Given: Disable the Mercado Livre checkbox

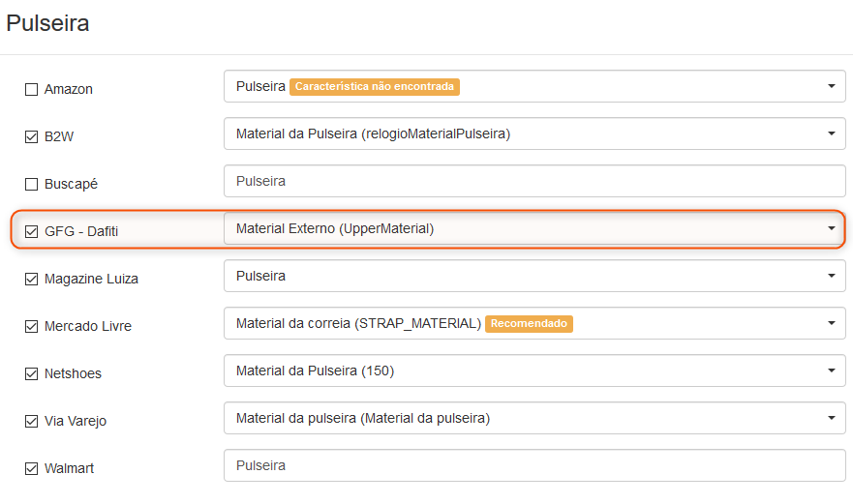Looking at the screenshot, I should [32, 326].
